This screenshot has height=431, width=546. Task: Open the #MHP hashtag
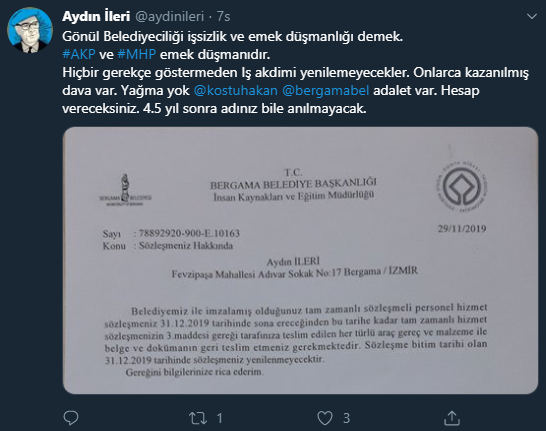pos(136,54)
